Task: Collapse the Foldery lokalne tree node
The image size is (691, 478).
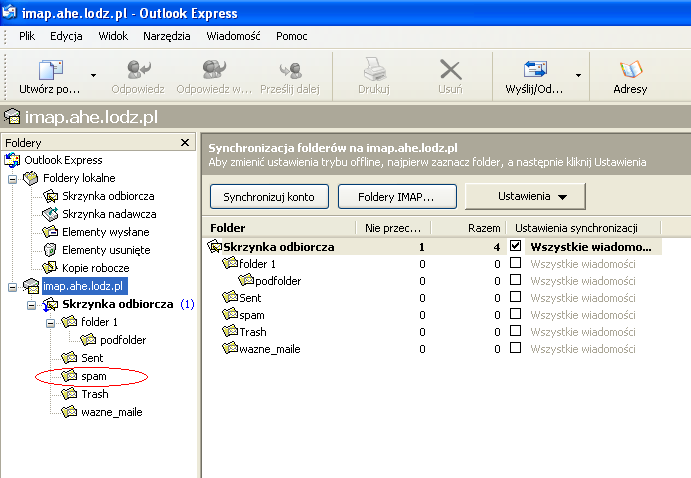Action: [12, 179]
